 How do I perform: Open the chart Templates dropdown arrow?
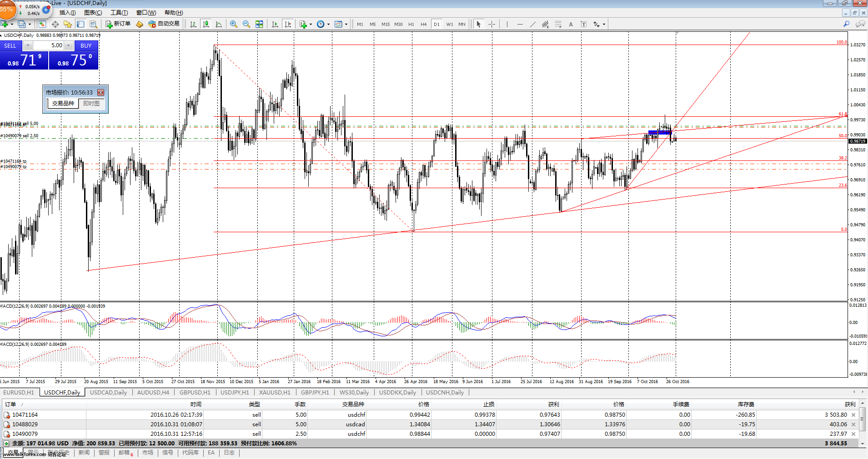[346, 25]
